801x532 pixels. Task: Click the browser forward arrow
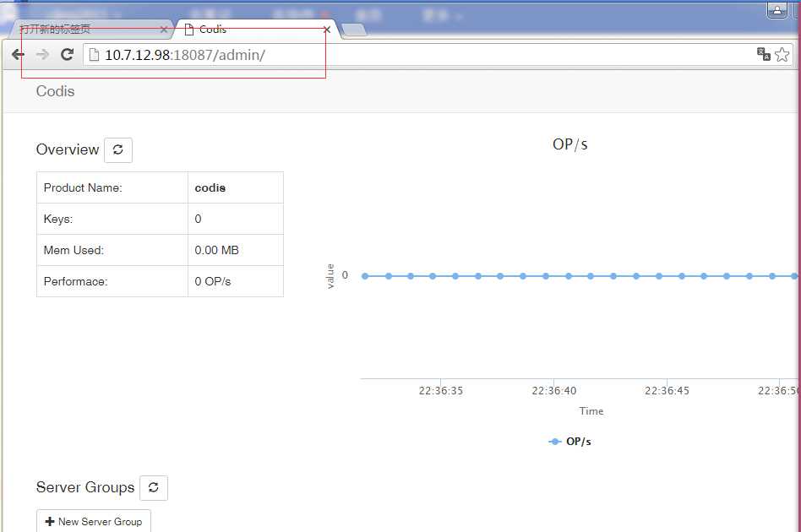tap(42, 55)
